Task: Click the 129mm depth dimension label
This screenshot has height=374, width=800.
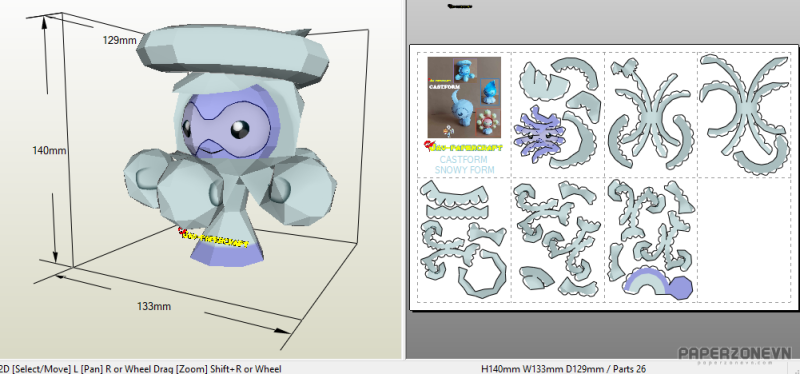Action: tap(119, 39)
